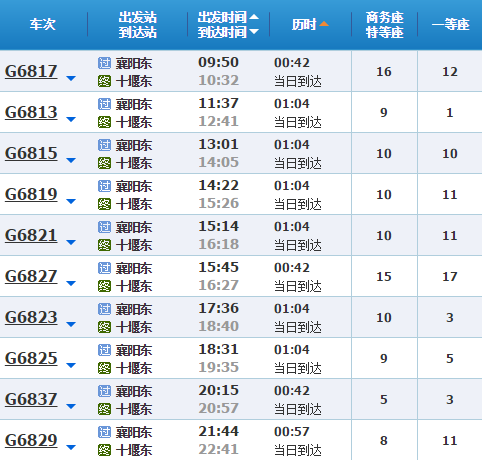
Task: Select first class seat count for G6827
Action: 450,276
